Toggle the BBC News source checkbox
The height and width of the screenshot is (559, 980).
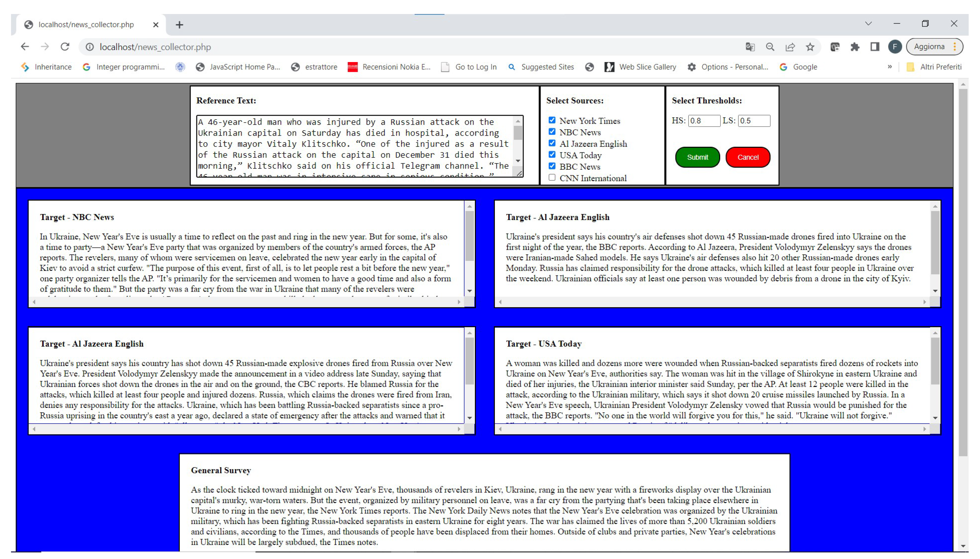pyautogui.click(x=552, y=166)
